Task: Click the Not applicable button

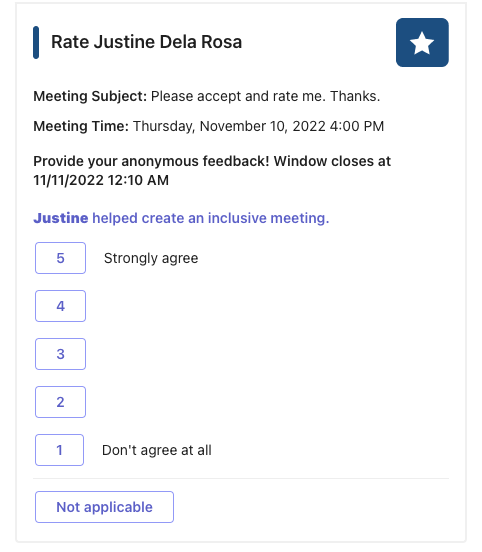Action: 104,507
